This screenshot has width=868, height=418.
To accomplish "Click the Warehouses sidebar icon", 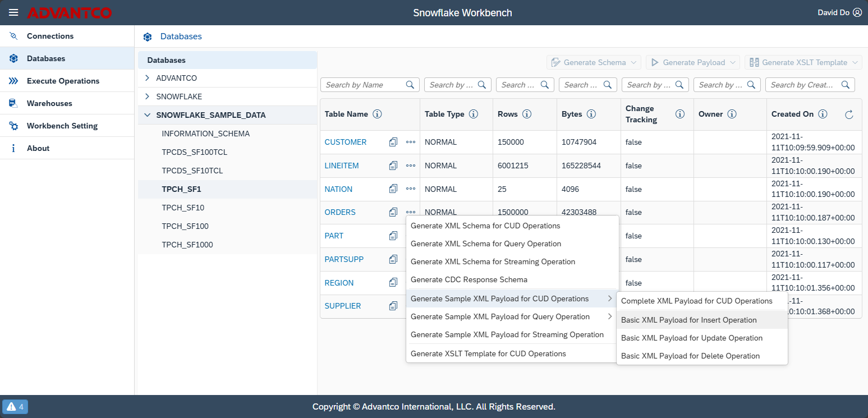I will [x=13, y=103].
